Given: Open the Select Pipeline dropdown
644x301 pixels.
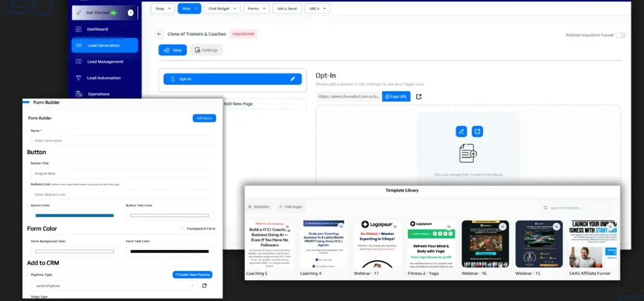Looking at the screenshot, I should coord(113,286).
